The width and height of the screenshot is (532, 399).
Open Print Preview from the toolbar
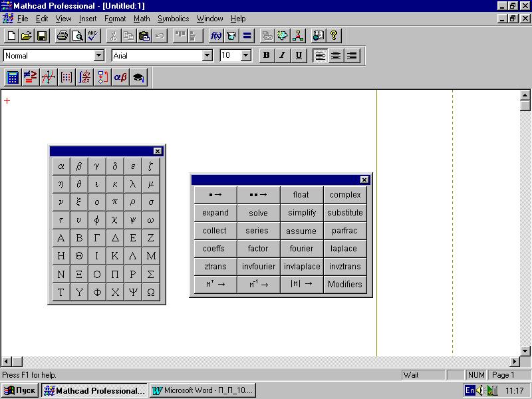click(78, 36)
